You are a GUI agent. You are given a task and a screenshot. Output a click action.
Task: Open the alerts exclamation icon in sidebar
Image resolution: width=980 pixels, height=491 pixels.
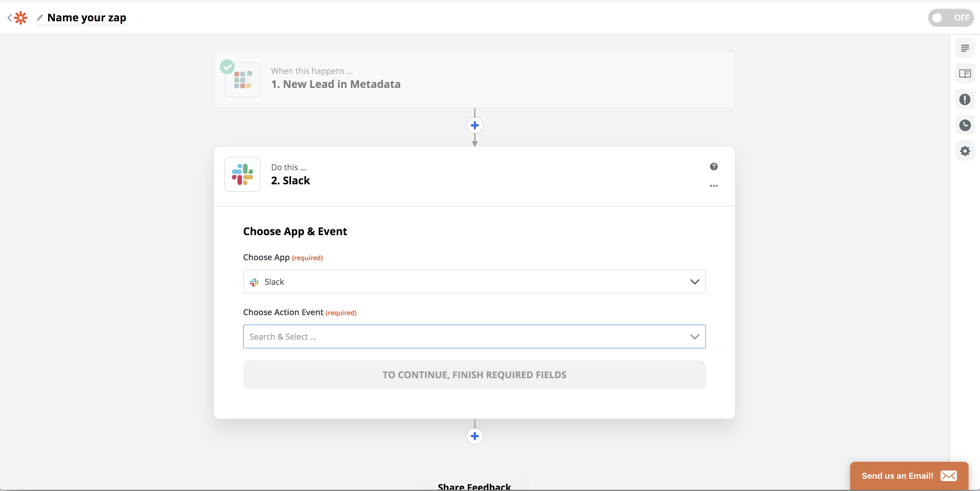point(965,99)
